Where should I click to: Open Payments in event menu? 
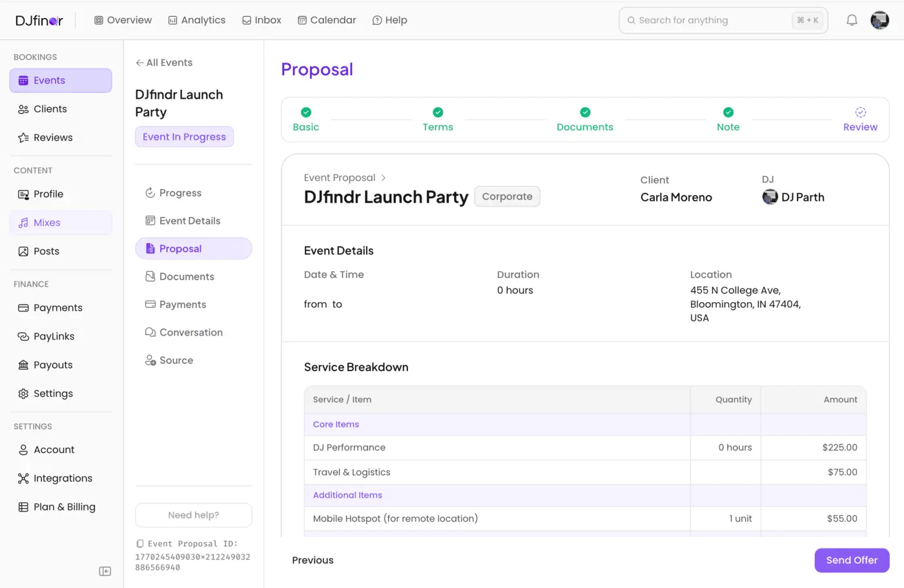(x=193, y=304)
